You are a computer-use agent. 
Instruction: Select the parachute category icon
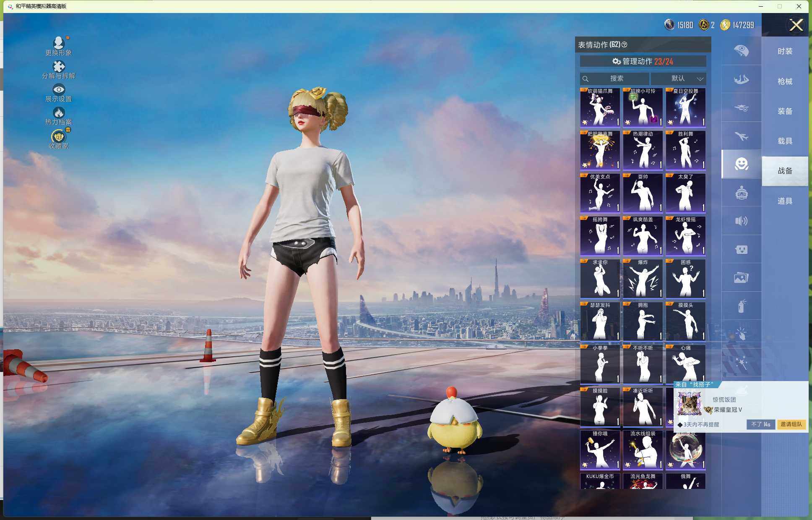pyautogui.click(x=741, y=51)
